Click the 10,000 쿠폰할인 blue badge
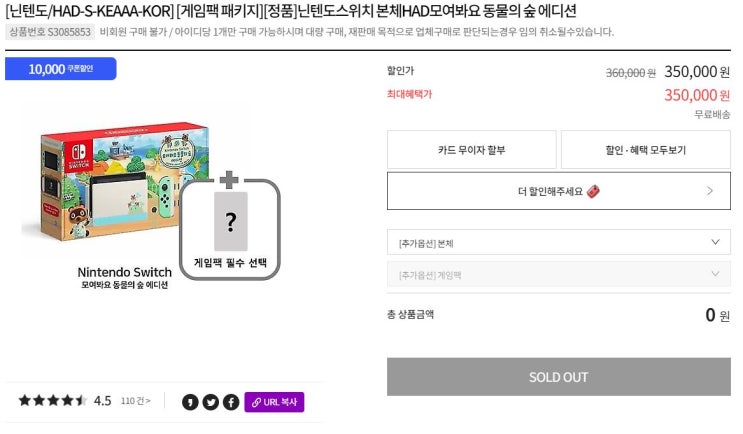This screenshot has width=743, height=434. pyautogui.click(x=60, y=69)
